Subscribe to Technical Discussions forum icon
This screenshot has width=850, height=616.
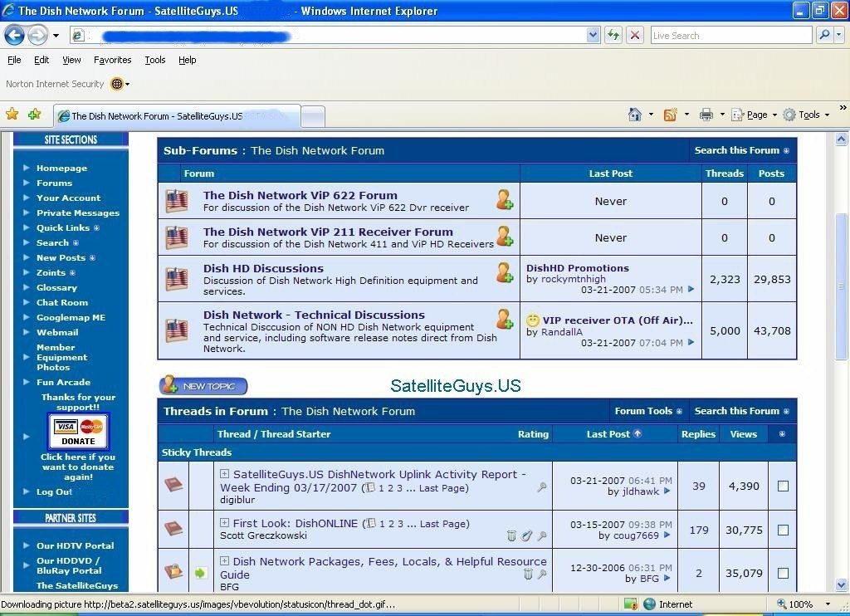pyautogui.click(x=505, y=320)
